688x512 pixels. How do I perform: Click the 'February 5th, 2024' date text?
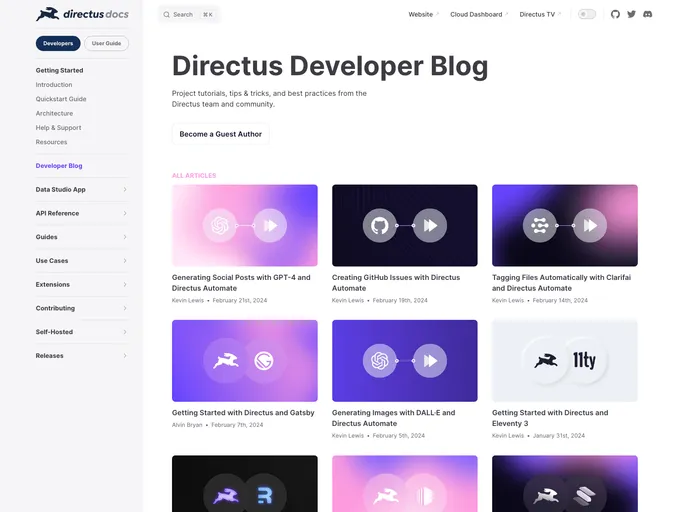coord(399,436)
